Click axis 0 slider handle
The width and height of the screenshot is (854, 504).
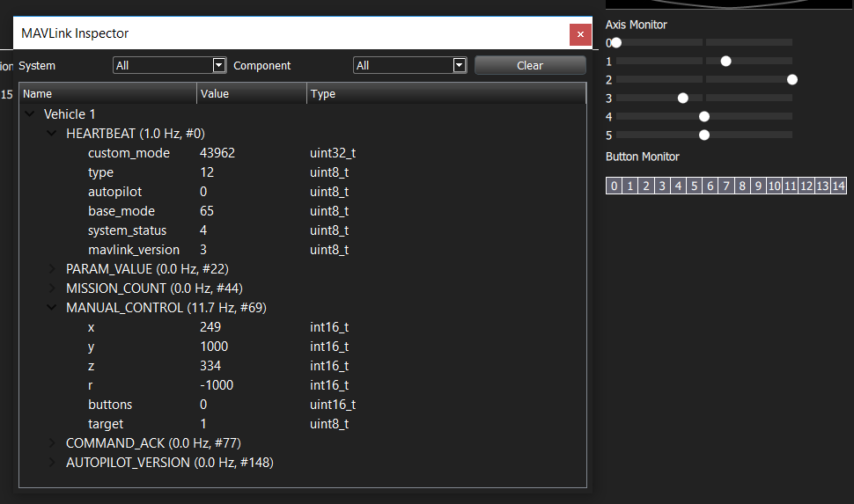[616, 42]
